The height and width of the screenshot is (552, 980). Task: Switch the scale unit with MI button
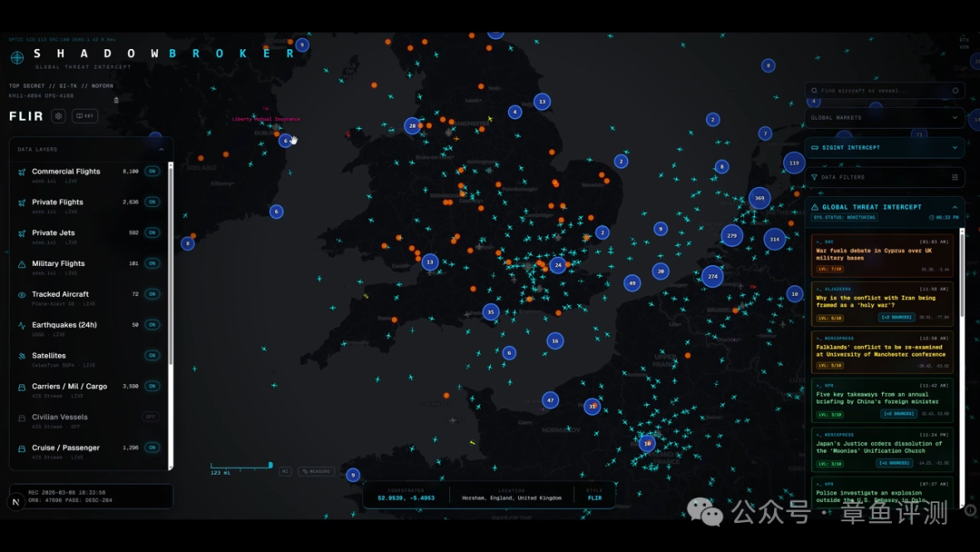[285, 471]
